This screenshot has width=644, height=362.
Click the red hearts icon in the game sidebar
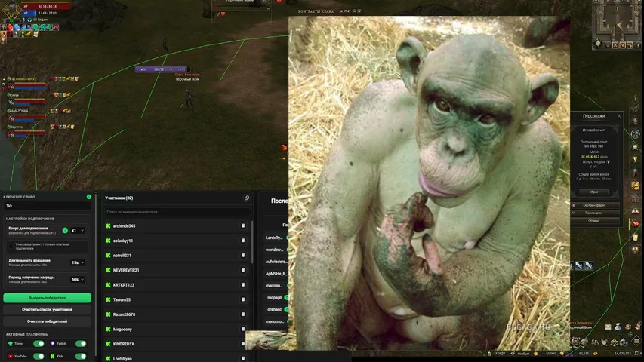(635, 225)
